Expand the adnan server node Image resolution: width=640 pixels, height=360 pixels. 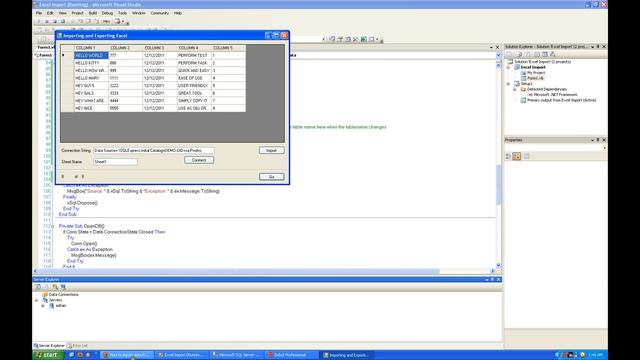[x=43, y=305]
